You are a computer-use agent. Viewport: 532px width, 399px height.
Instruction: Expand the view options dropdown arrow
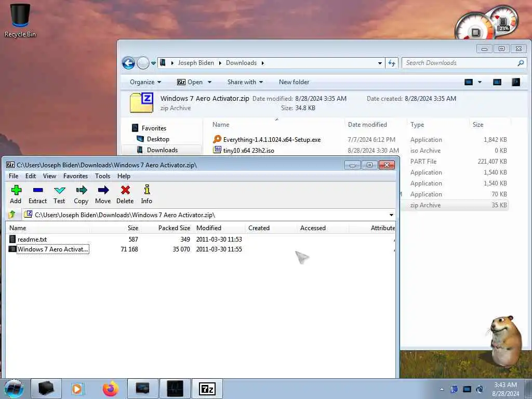(480, 82)
